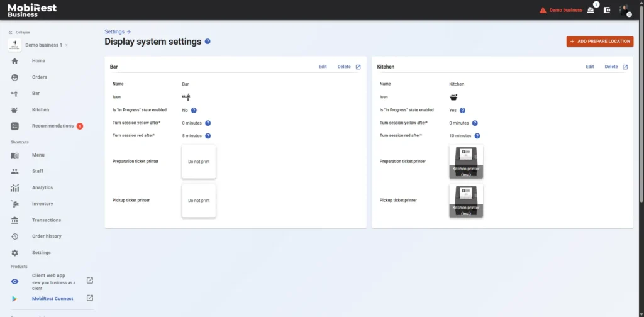The image size is (644, 317).
Task: Click the help icon beside Display system settings
Action: click(208, 42)
